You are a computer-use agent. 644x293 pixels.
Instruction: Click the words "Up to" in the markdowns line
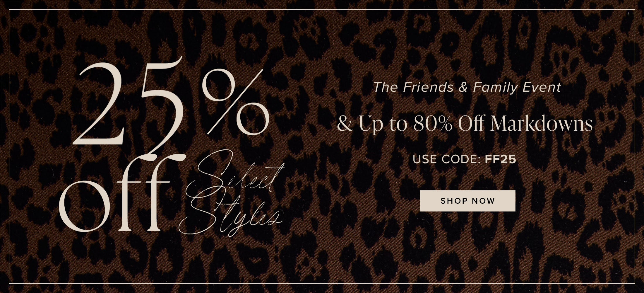pos(383,125)
